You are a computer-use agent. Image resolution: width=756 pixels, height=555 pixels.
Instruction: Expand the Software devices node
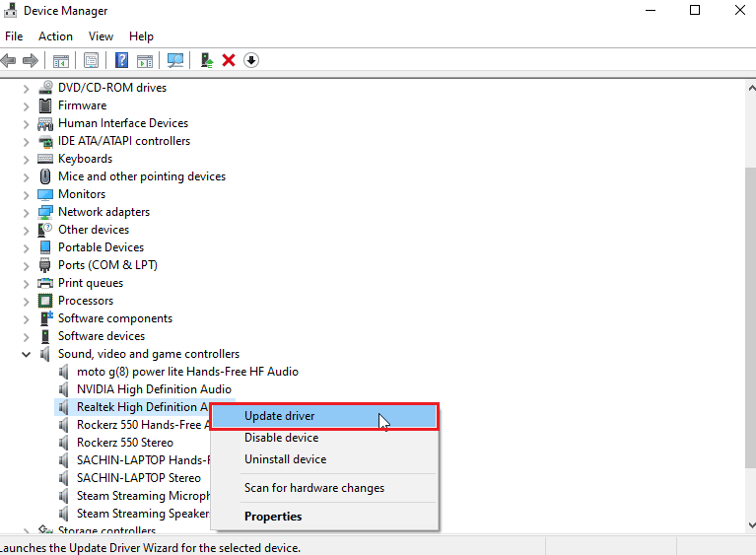point(26,336)
